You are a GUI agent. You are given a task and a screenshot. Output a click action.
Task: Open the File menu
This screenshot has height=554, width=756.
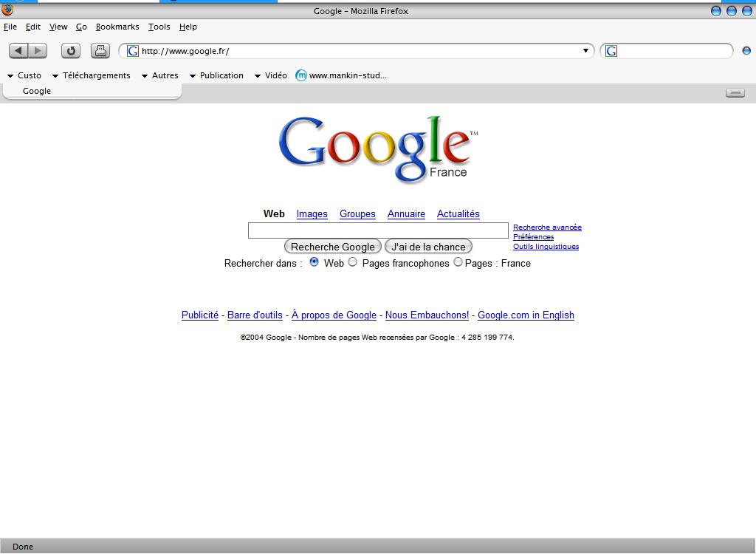[10, 27]
